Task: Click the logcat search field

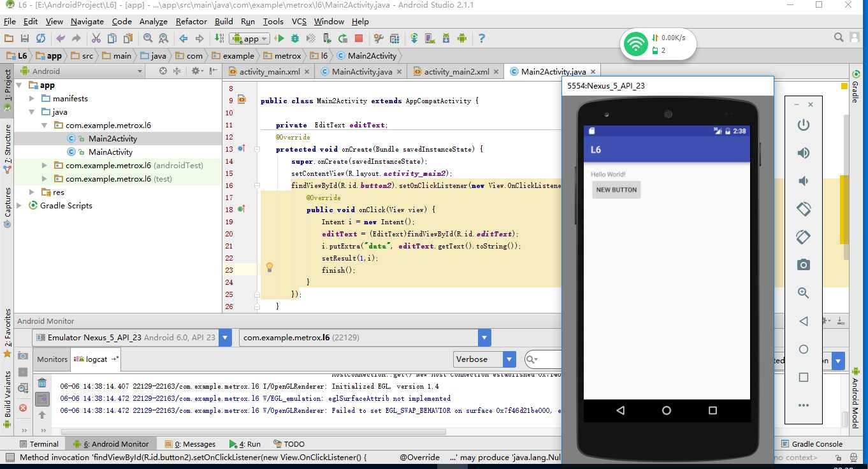Action: [x=544, y=359]
